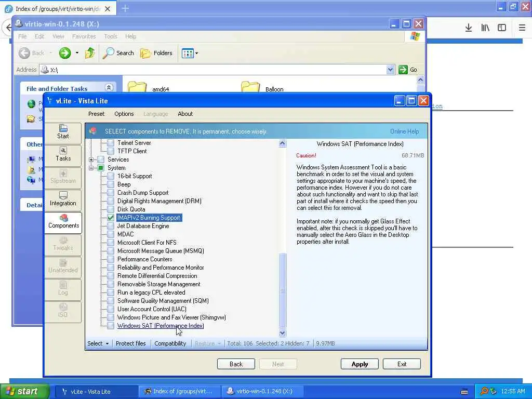Open the About menu in vLite
The image size is (532, 399).
click(x=185, y=114)
